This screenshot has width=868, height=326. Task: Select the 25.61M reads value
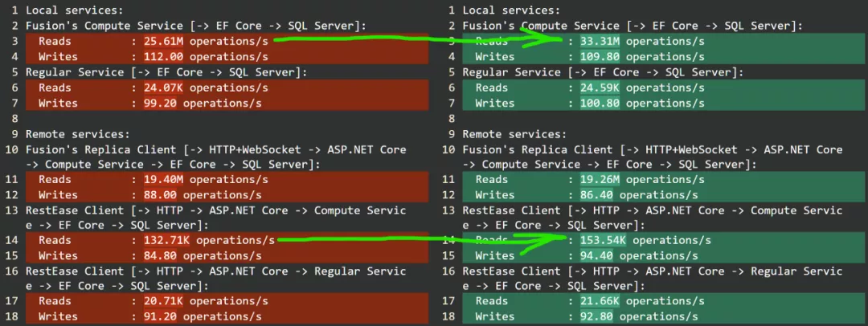pos(163,42)
